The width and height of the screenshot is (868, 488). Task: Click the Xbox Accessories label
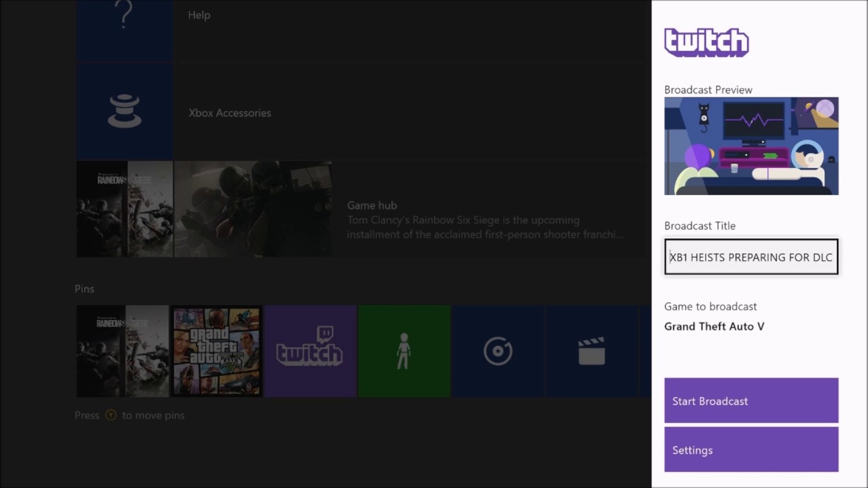click(x=230, y=113)
